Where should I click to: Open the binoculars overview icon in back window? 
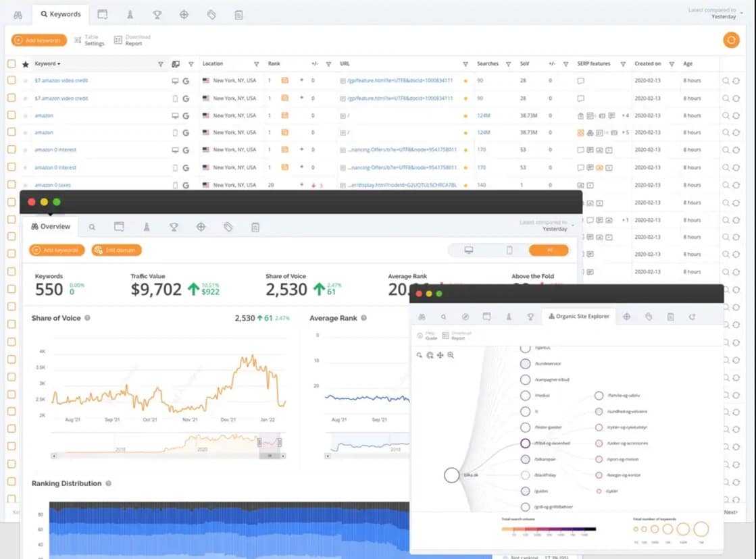pos(18,14)
